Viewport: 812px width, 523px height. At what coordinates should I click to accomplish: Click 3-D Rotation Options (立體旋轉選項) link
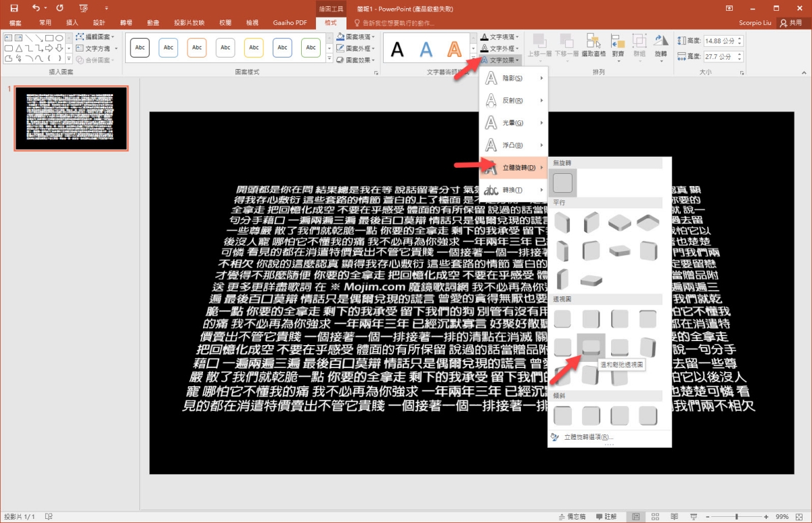pos(587,437)
